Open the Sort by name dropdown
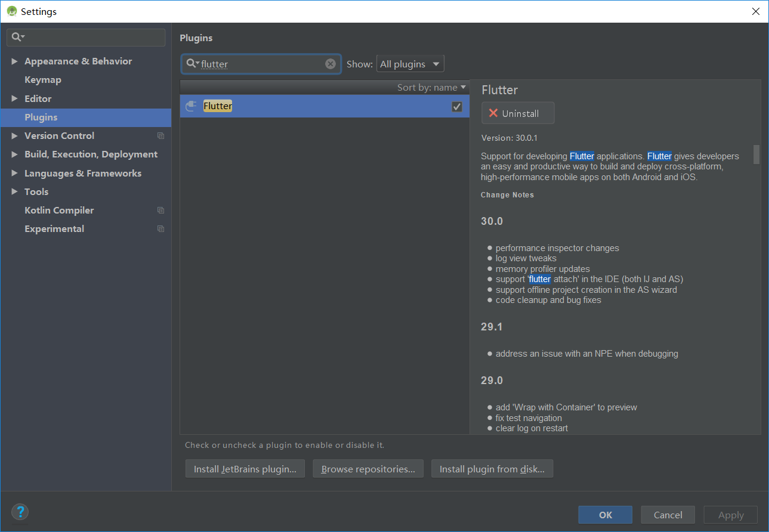The width and height of the screenshot is (769, 532). point(432,88)
